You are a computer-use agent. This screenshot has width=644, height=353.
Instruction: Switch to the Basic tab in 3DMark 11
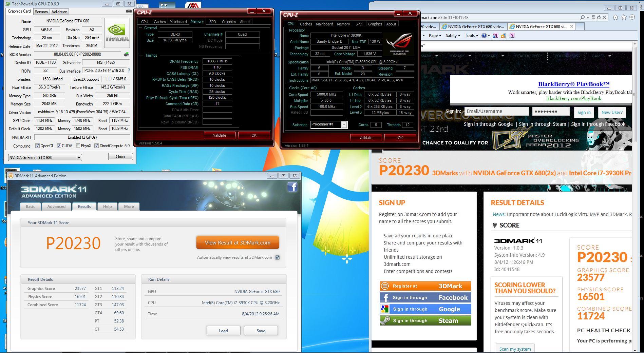tap(30, 207)
